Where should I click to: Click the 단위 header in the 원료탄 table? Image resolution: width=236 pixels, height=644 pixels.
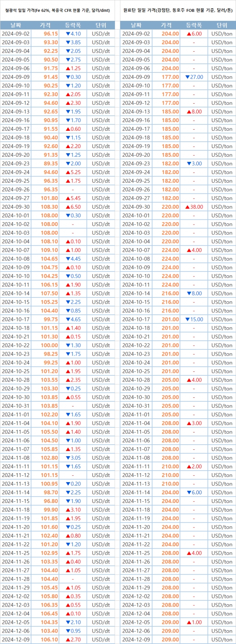(222, 25)
